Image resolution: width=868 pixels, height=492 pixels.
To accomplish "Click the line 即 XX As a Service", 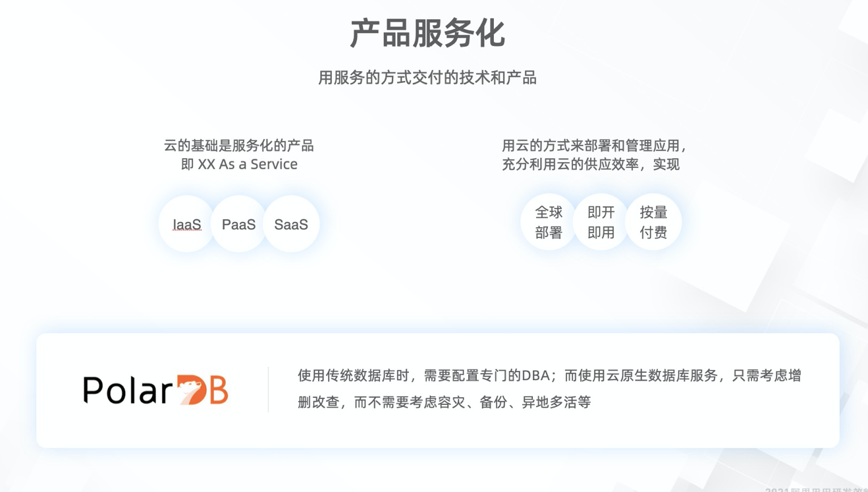I will tap(239, 165).
